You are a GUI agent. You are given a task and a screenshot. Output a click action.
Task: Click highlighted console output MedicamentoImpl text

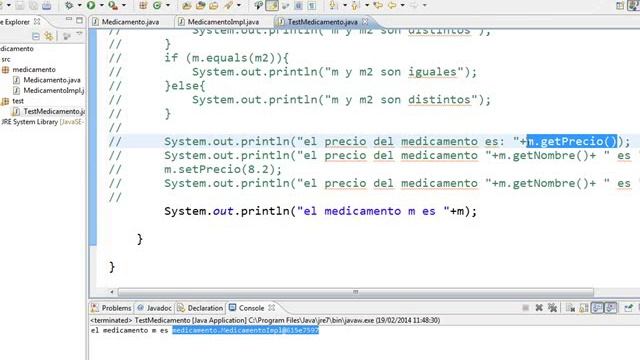tap(245, 330)
